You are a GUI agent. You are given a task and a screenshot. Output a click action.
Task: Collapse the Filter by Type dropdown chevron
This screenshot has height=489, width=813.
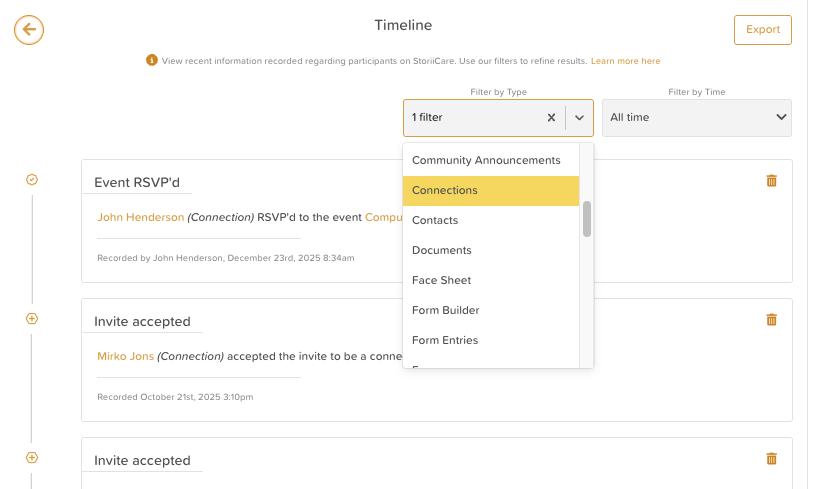pyautogui.click(x=579, y=118)
